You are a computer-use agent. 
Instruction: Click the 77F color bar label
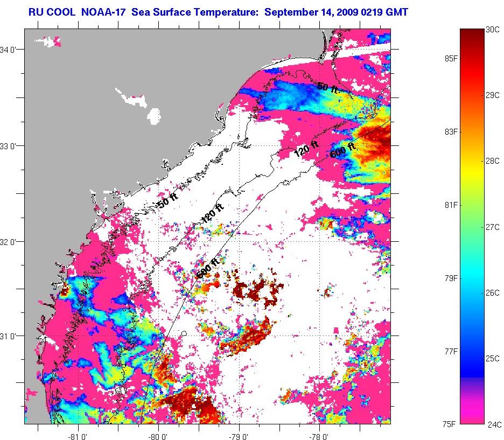click(451, 352)
